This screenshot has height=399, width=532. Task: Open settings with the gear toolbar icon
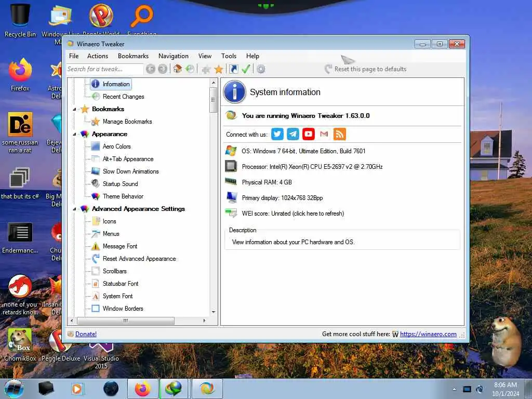click(x=261, y=69)
